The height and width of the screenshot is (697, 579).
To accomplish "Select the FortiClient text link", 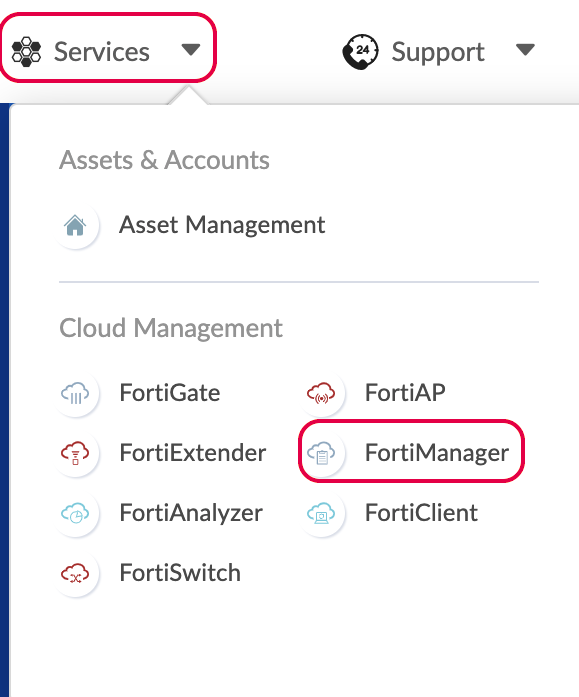I will [x=421, y=513].
